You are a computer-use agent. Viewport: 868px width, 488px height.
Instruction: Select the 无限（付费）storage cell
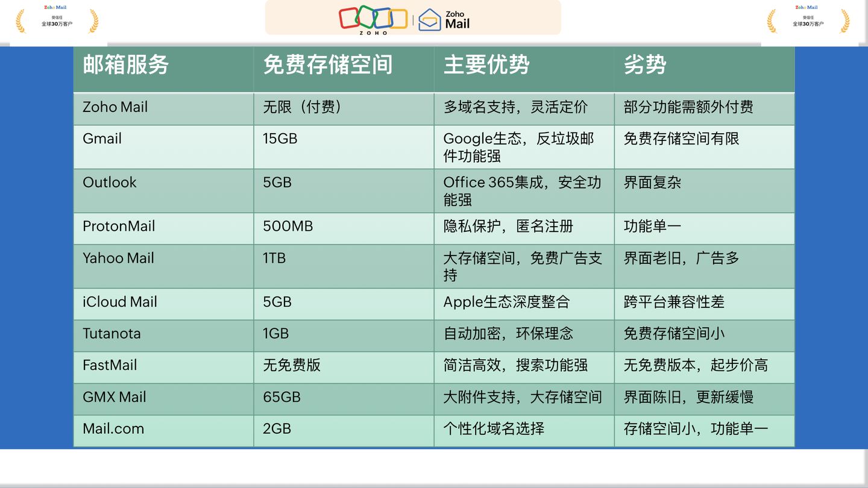point(344,109)
